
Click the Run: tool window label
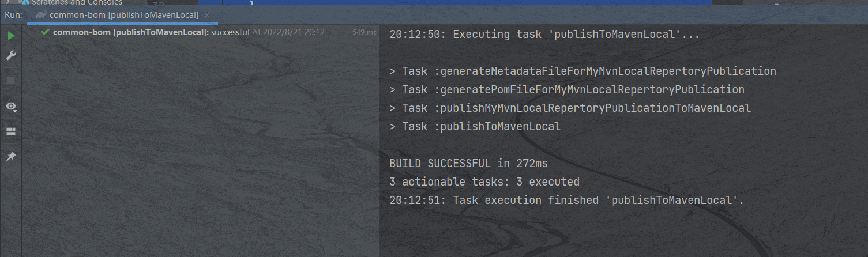pyautogui.click(x=13, y=14)
